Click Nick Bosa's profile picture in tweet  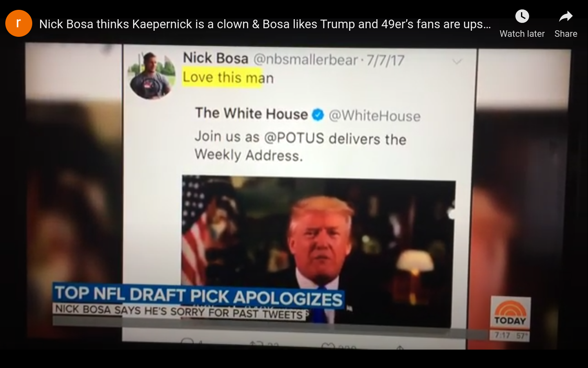[152, 76]
